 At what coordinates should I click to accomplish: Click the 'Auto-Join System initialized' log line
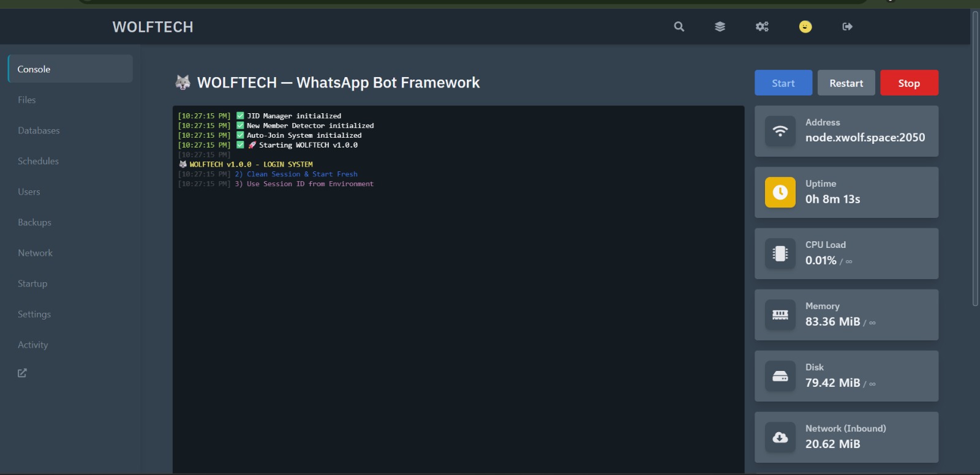[269, 135]
